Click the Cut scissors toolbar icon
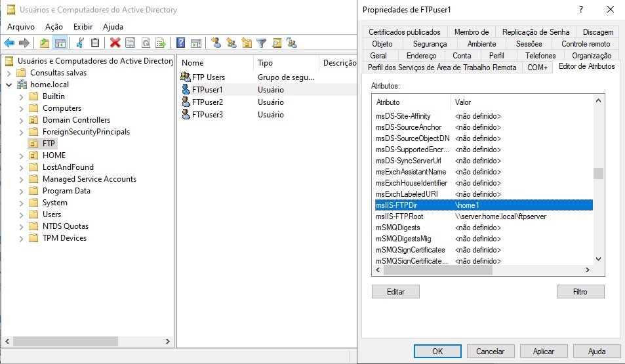The width and height of the screenshot is (625, 364). (80, 43)
